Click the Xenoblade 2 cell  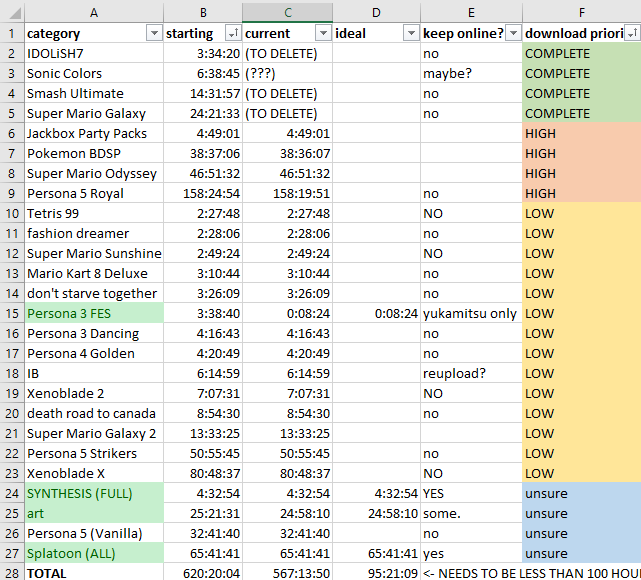tap(94, 394)
